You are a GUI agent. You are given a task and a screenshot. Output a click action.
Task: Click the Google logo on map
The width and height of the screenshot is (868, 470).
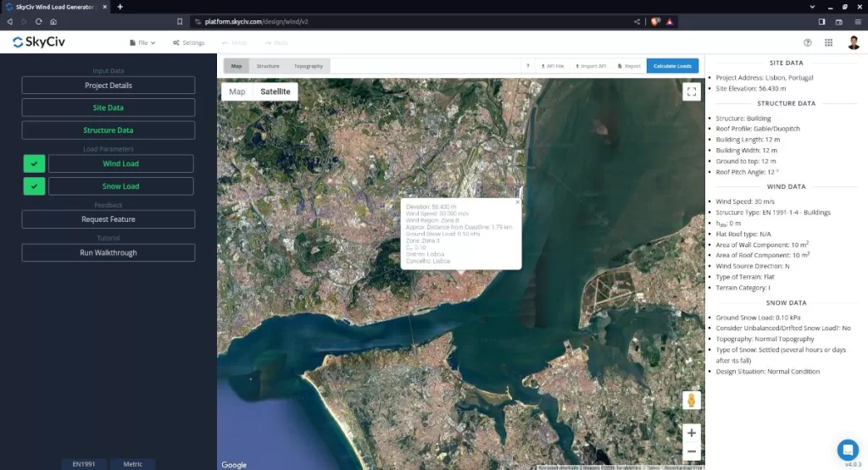point(234,465)
